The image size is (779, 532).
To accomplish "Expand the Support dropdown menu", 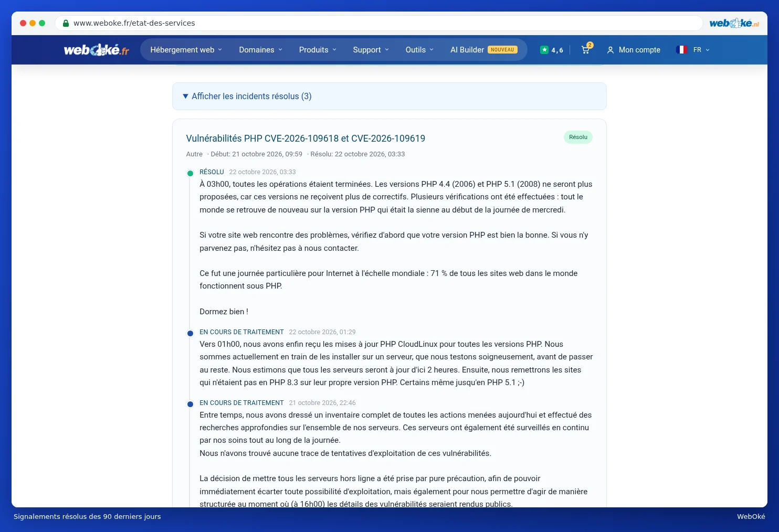I will 371,50.
